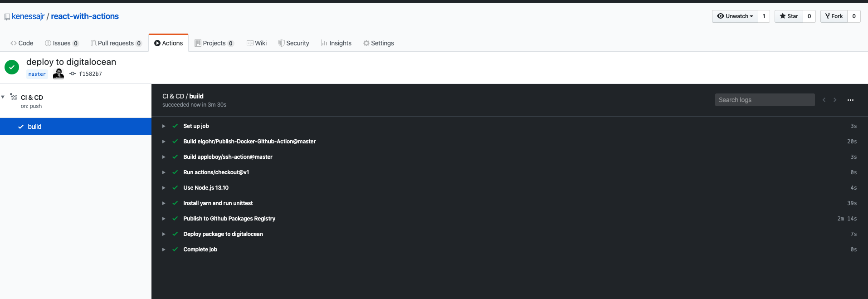Click green check beside Deploy package to digitalocean
The image size is (868, 299).
(175, 234)
